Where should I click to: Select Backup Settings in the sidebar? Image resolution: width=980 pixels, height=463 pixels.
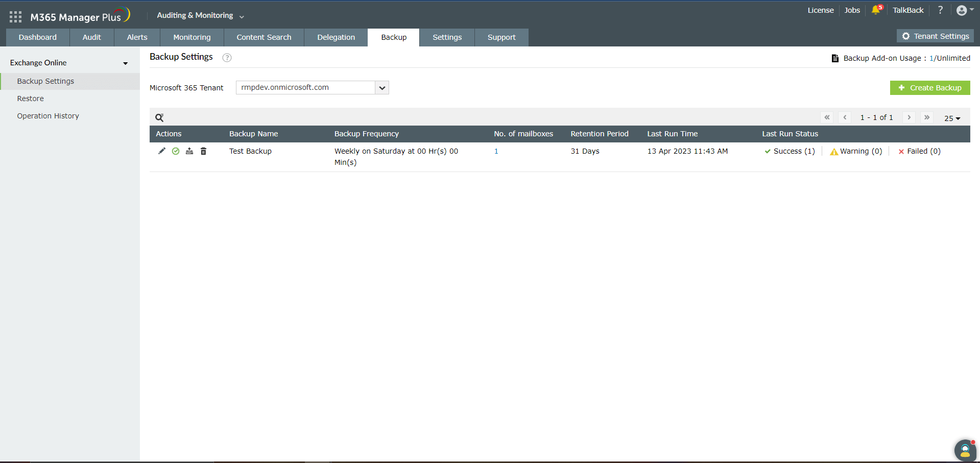(x=69, y=81)
